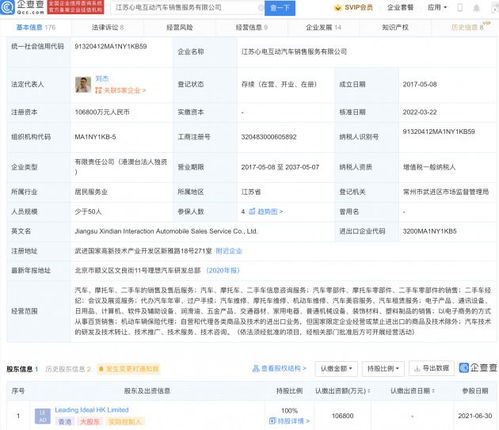This screenshot has height=430, width=499.
Task: Click the mobile phone icon in the header
Action: [x=460, y=8]
